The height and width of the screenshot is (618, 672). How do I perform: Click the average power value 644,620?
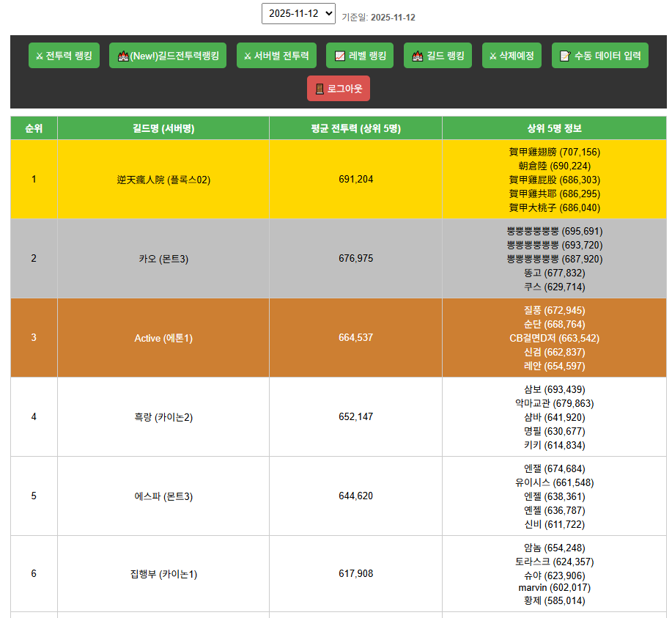click(x=355, y=496)
